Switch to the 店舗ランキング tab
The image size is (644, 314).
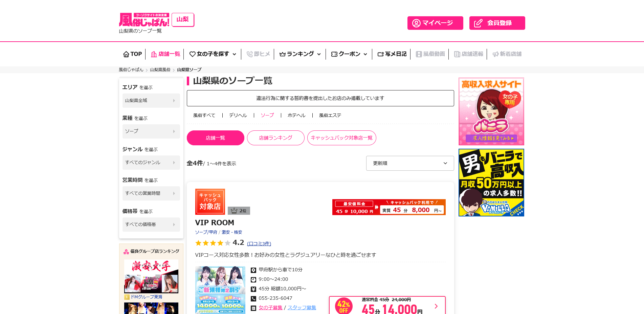[275, 138]
